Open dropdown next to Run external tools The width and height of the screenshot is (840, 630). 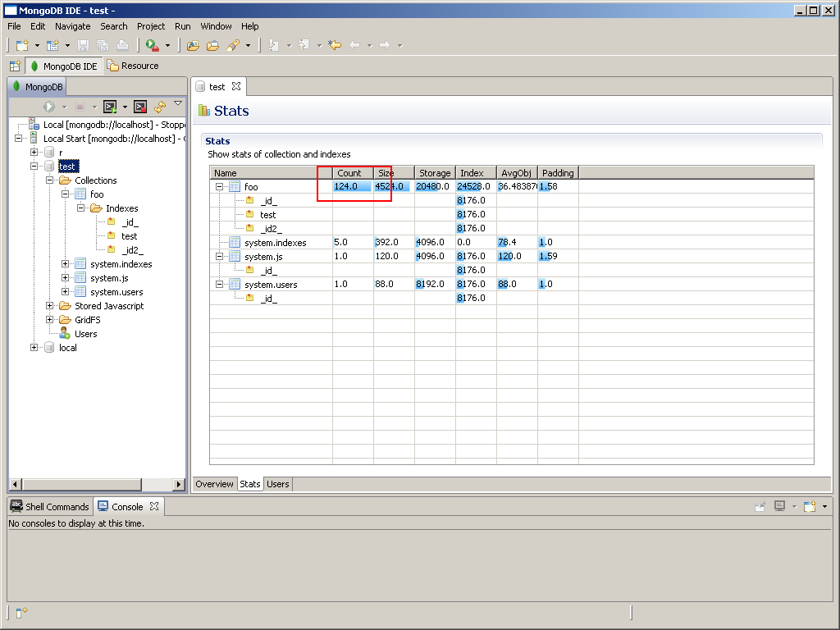[167, 46]
